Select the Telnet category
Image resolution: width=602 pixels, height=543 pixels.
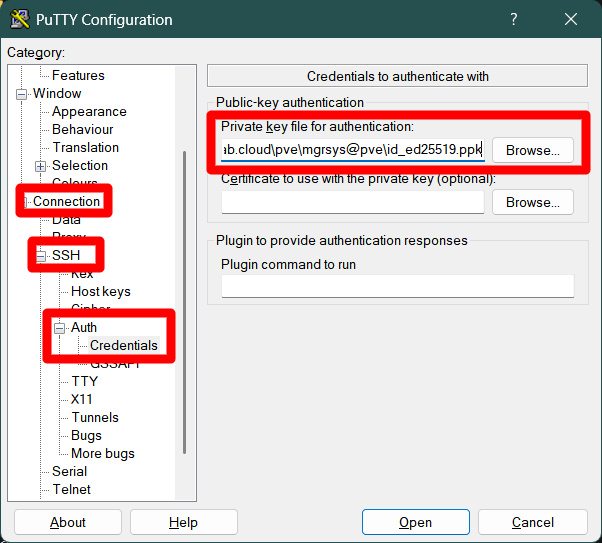pos(71,489)
